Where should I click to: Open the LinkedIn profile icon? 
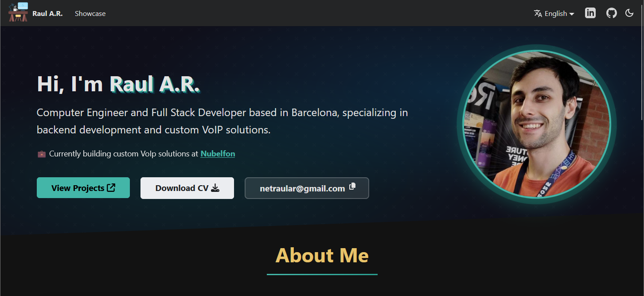pyautogui.click(x=590, y=13)
